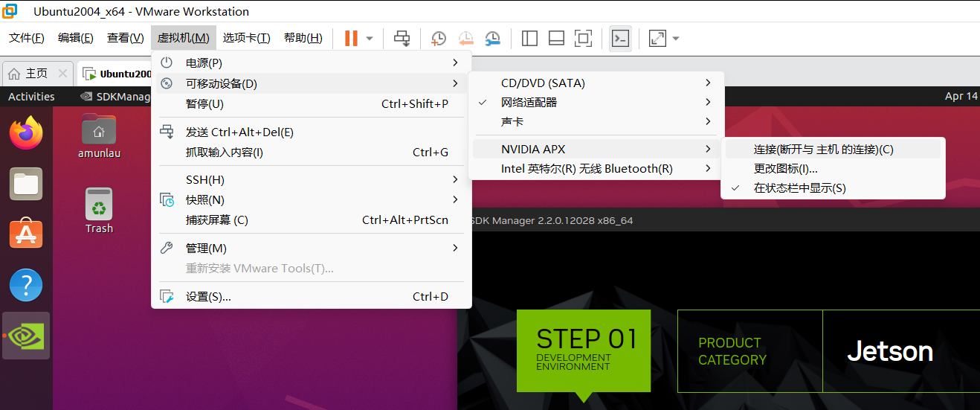Screen dimensions: 980x410
Task: Toggle the checked 网络适配器 entry
Action: [596, 102]
